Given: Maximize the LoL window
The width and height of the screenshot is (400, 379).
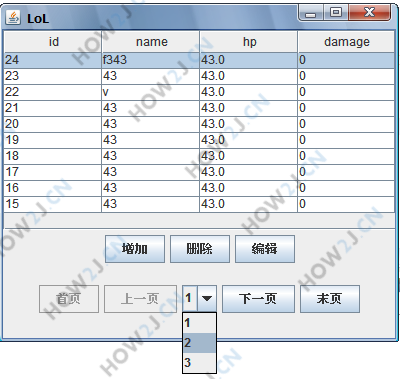Looking at the screenshot, I should pos(336,13).
